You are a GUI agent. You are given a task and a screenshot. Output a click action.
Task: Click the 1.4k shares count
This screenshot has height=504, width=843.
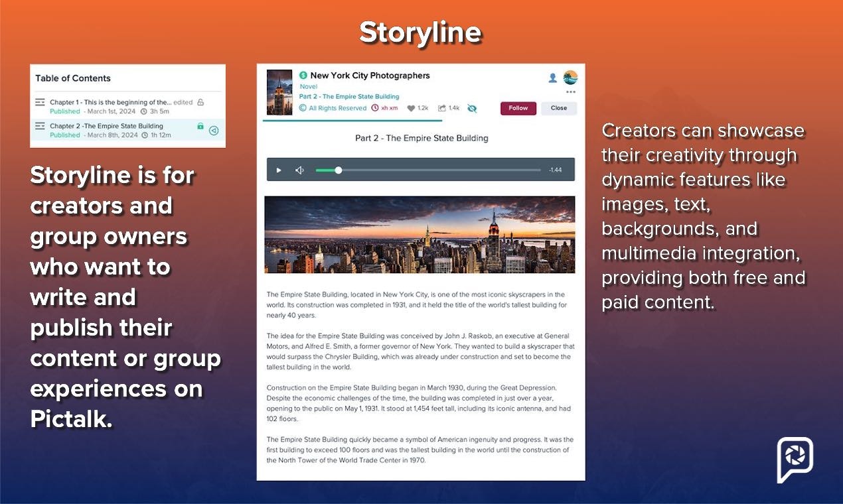pyautogui.click(x=454, y=108)
